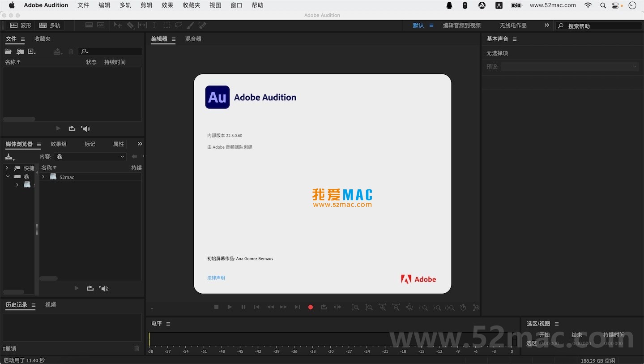This screenshot has height=364, width=644.
Task: Click the transport Play button
Action: (230, 307)
